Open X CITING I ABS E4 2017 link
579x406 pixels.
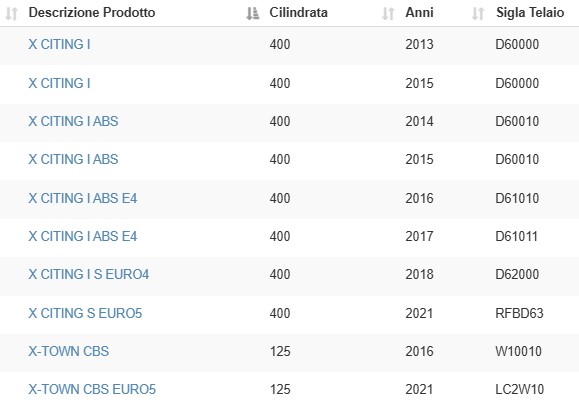(x=83, y=236)
